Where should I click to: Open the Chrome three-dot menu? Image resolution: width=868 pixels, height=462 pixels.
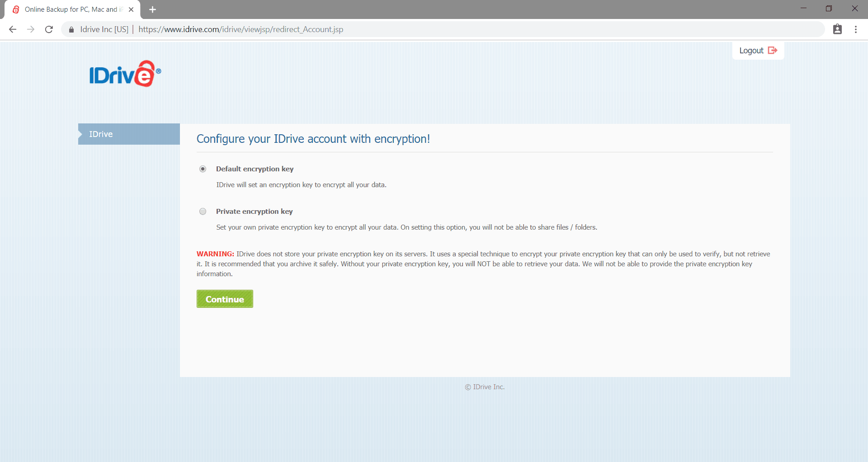pyautogui.click(x=856, y=29)
